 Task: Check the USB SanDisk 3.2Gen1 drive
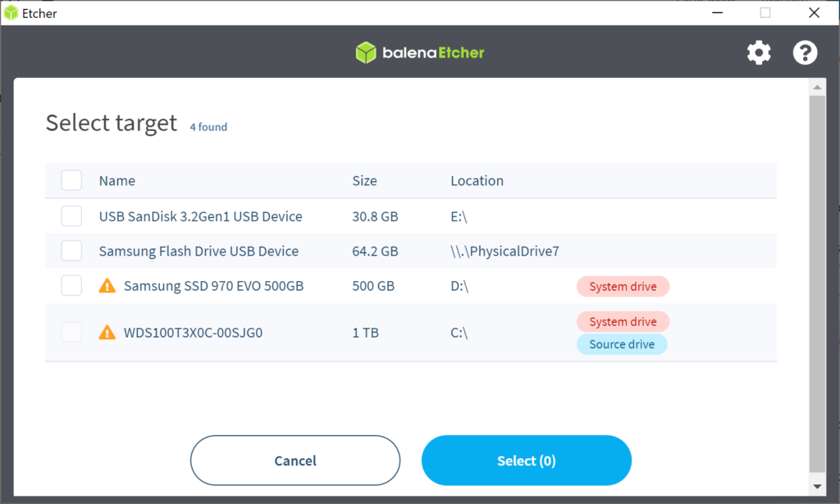(71, 216)
